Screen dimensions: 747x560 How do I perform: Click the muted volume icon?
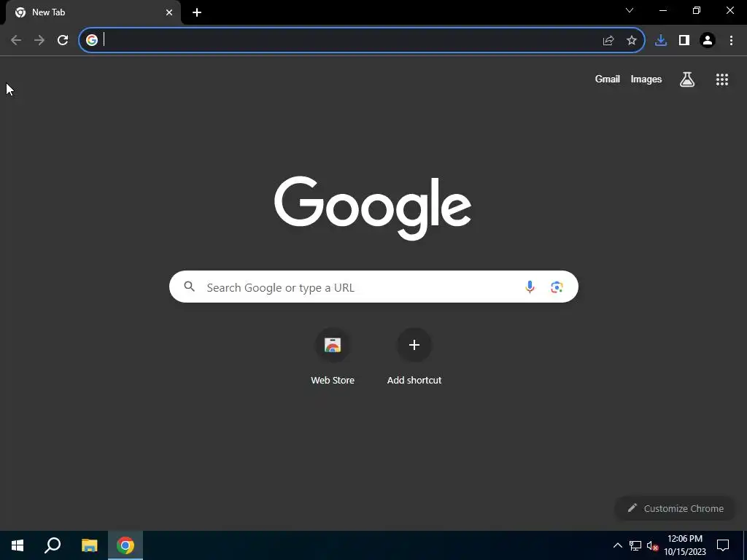pyautogui.click(x=652, y=545)
